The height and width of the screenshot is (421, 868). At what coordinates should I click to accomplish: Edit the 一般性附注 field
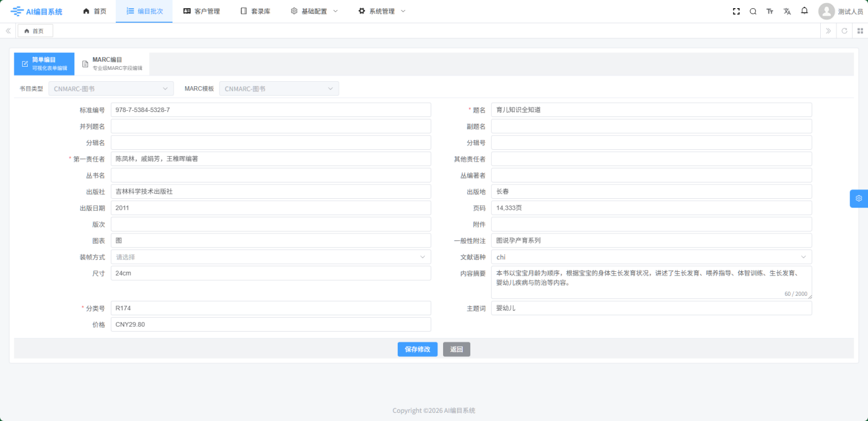coord(651,240)
